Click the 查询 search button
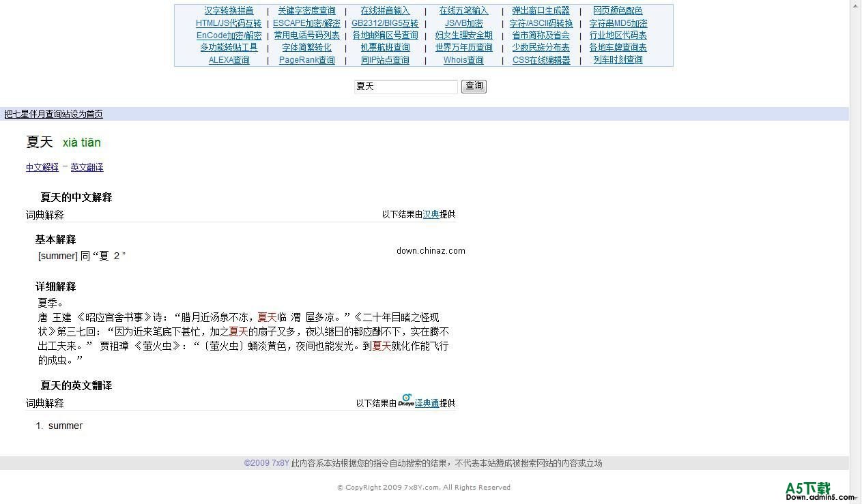The height and width of the screenshot is (504, 862). pos(474,86)
